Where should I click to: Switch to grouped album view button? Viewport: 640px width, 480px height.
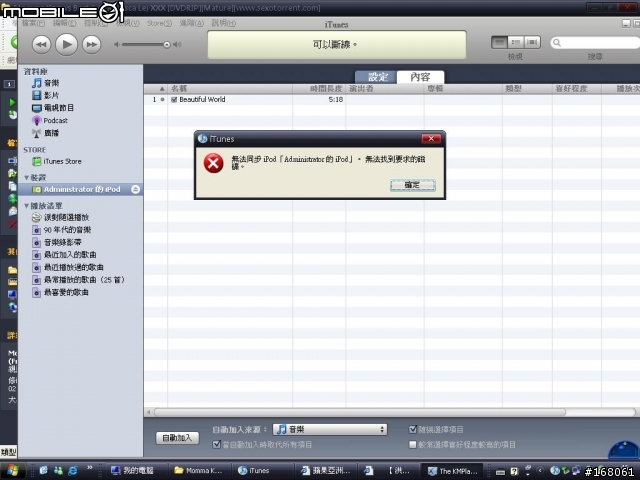pyautogui.click(x=516, y=42)
